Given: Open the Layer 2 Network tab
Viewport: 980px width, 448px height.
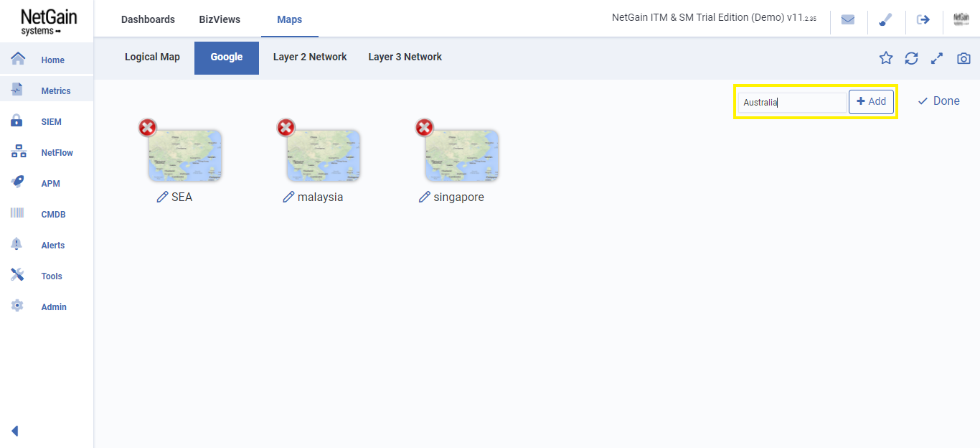Looking at the screenshot, I should tap(310, 57).
